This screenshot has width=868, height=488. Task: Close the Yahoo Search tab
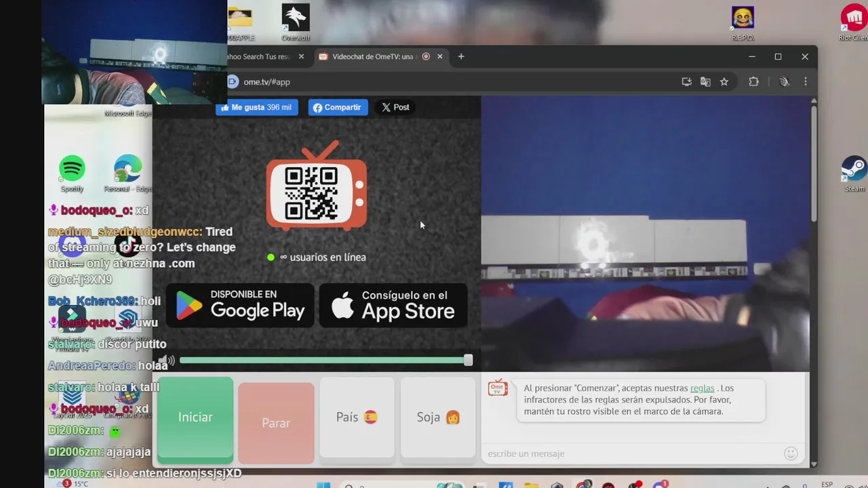[x=301, y=57]
